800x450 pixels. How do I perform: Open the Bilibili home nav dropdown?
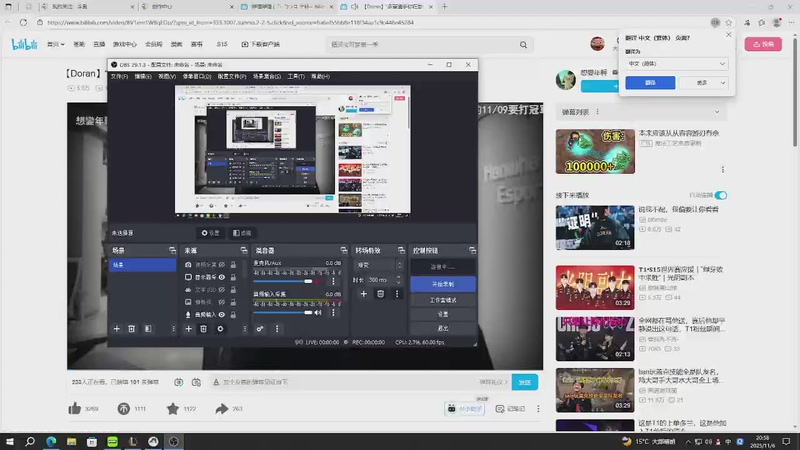56,44
